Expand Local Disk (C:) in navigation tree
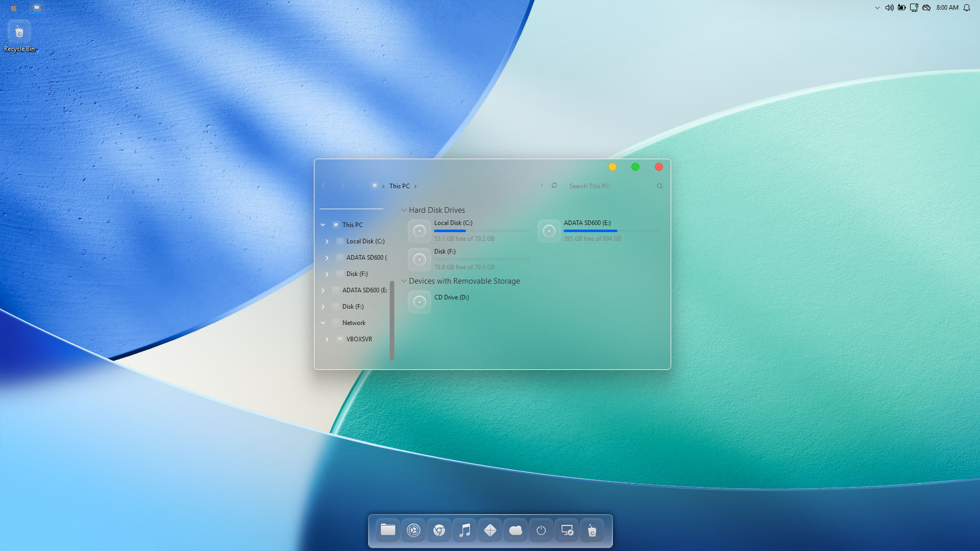Screen dimensions: 980x551 (327, 241)
